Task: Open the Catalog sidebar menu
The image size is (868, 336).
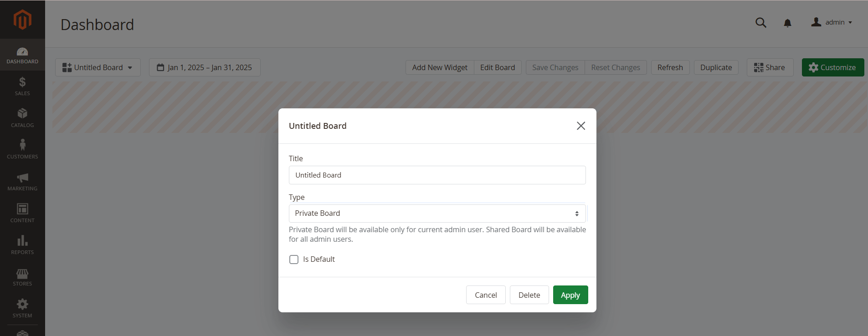Action: (22, 118)
